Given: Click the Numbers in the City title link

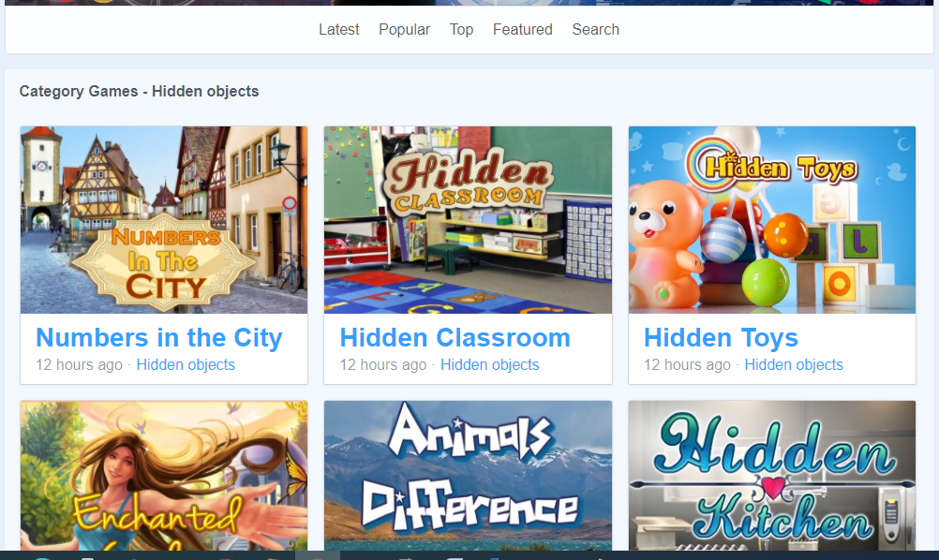Looking at the screenshot, I should click(x=159, y=338).
